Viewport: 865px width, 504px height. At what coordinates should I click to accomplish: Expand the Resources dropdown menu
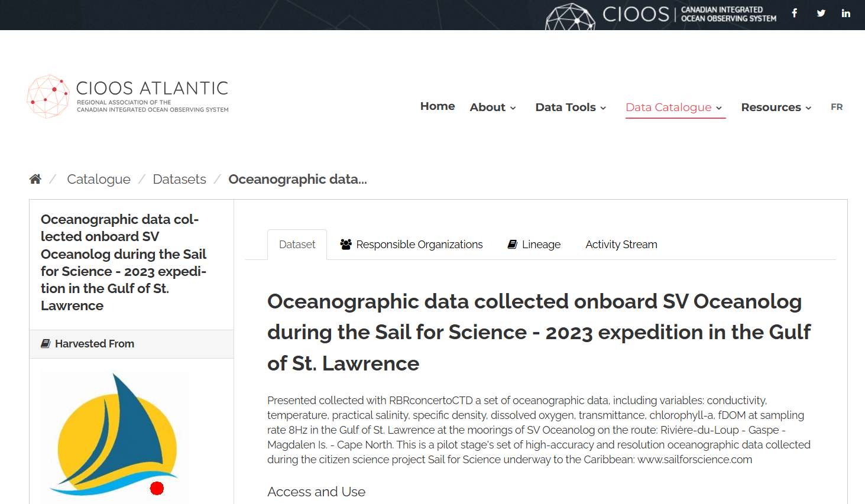point(776,108)
